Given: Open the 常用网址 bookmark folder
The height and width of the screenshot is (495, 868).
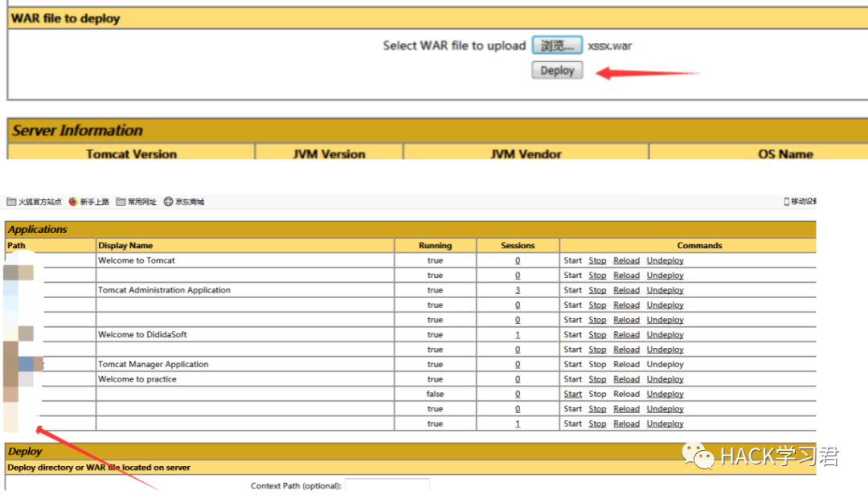Looking at the screenshot, I should click(x=136, y=202).
